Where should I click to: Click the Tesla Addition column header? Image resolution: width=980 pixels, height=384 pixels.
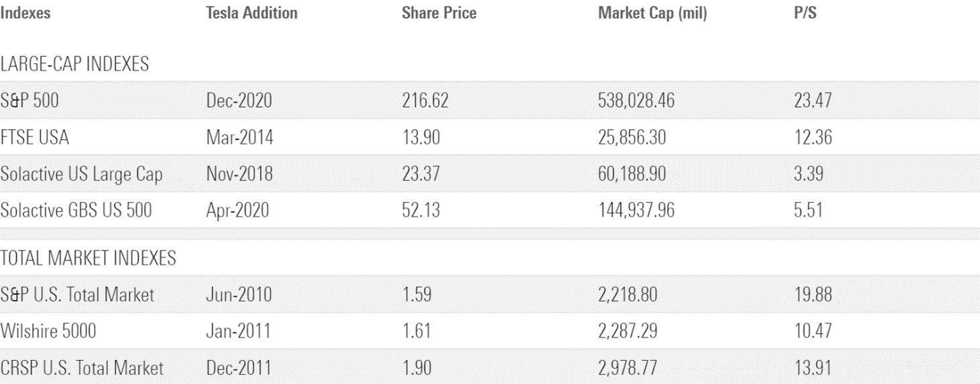click(251, 13)
